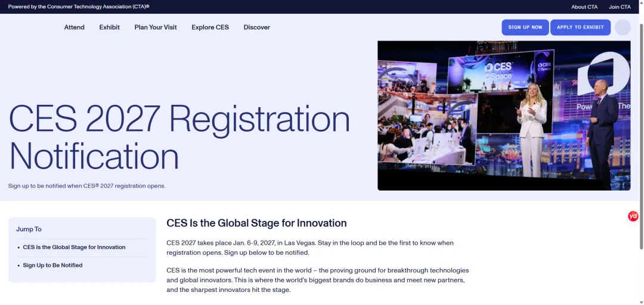Screen dimensions: 644x305
Task: Open the Plan Your Visit menu
Action: [x=156, y=27]
